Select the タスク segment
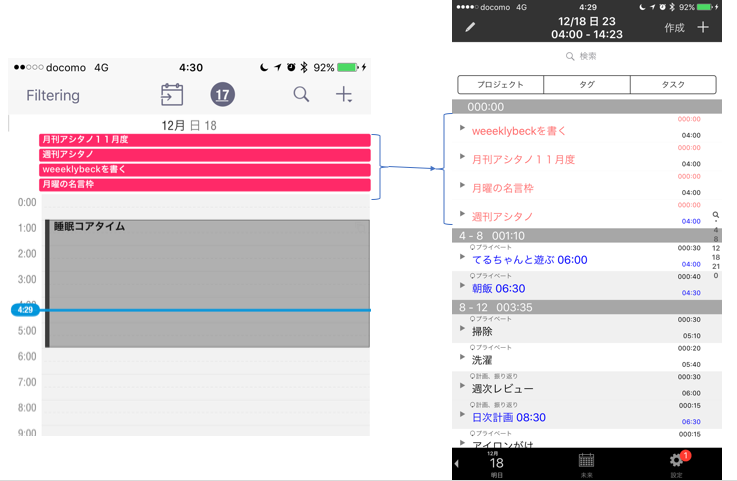Screen dimensions: 737x481 tap(673, 85)
